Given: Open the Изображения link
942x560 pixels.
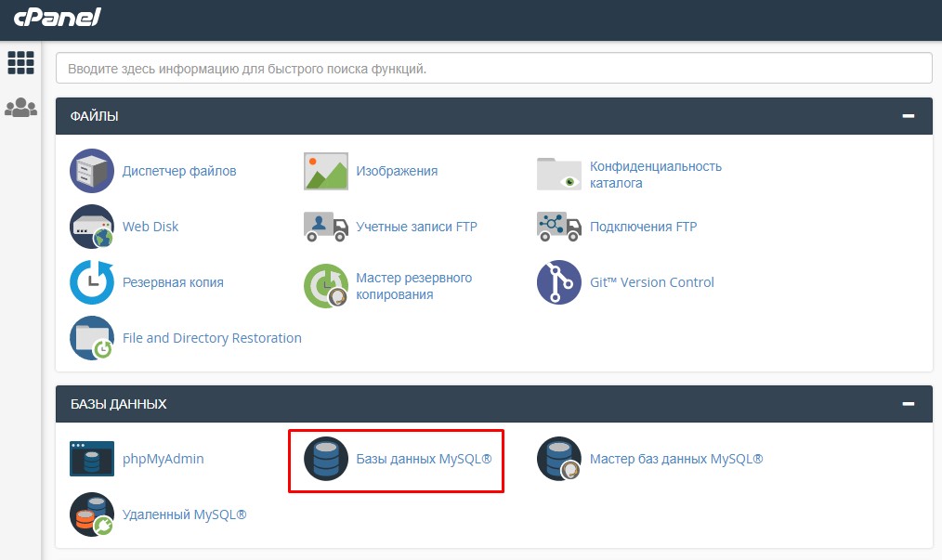Looking at the screenshot, I should point(397,171).
